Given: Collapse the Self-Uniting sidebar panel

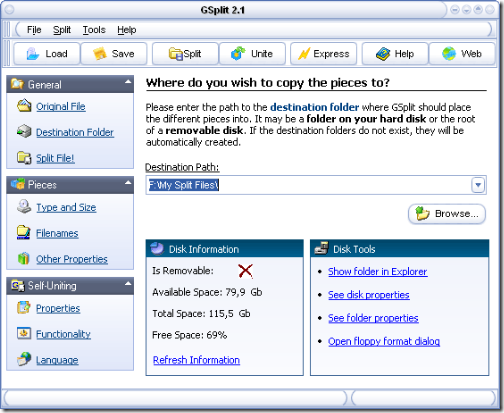Looking at the screenshot, I should (x=128, y=284).
